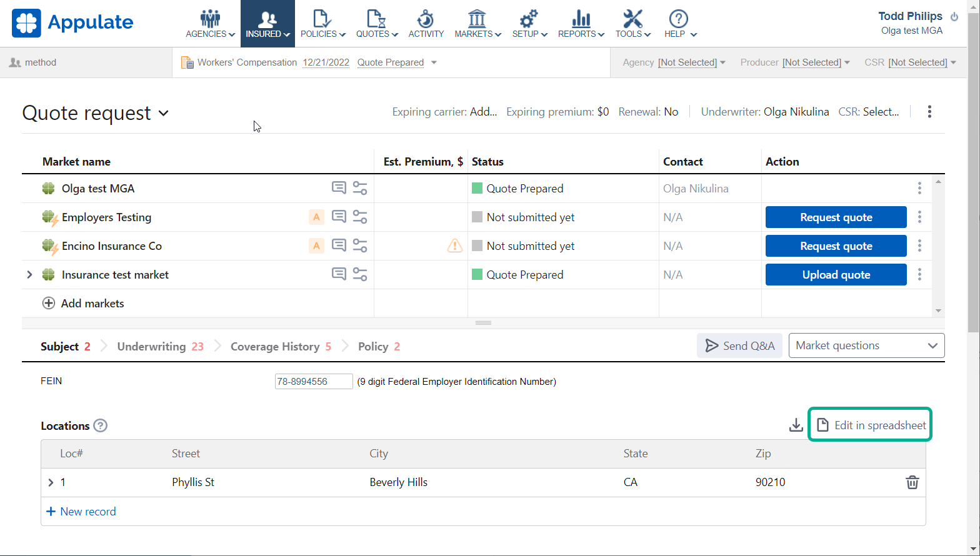
Task: Select a CSR for quote request
Action: click(x=881, y=112)
